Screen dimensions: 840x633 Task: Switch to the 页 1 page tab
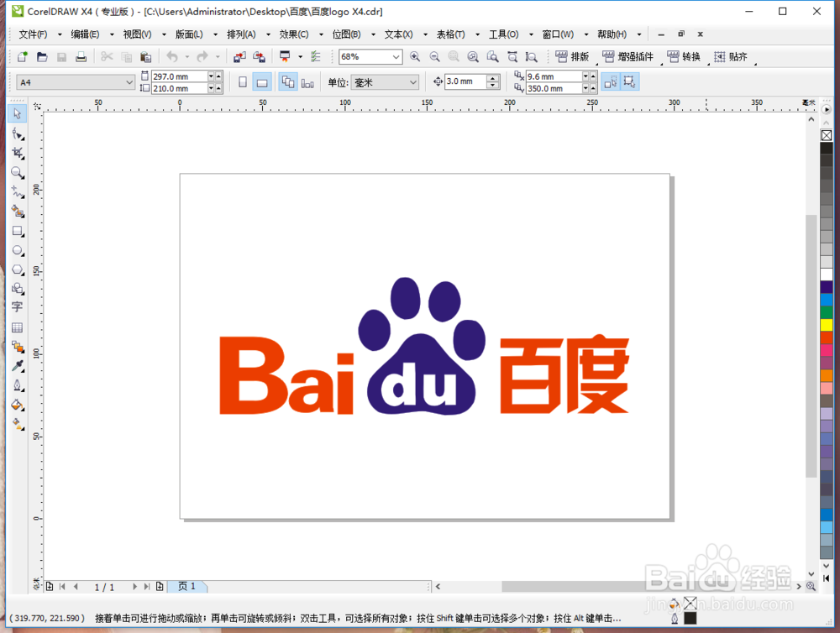[x=186, y=586]
